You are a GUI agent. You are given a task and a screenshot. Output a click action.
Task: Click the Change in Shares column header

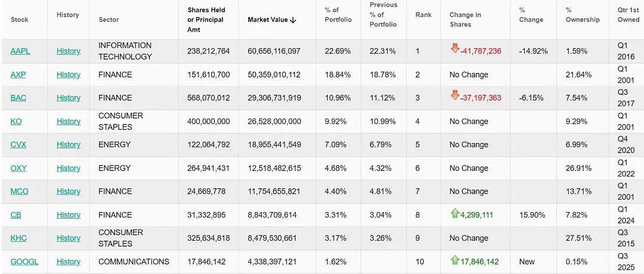click(x=465, y=20)
